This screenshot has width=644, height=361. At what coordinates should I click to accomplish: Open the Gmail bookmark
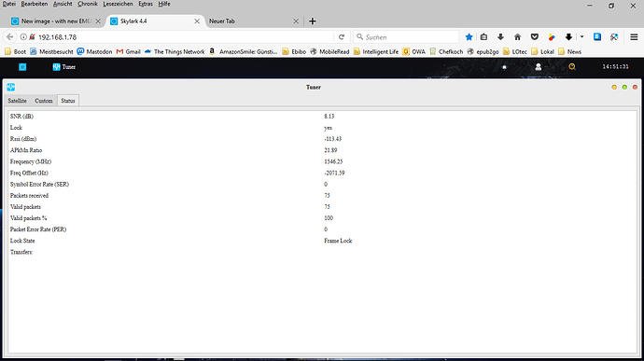click(x=129, y=51)
